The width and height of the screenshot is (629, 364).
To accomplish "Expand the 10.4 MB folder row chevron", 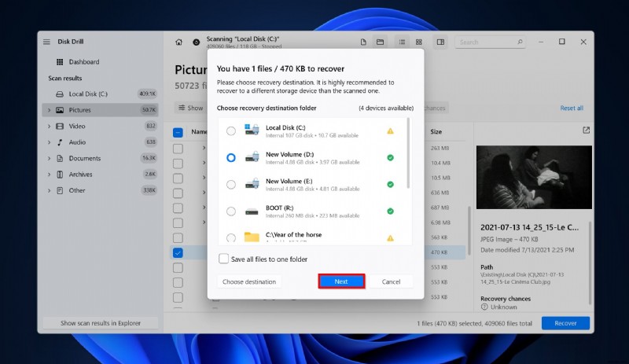I will point(204,163).
